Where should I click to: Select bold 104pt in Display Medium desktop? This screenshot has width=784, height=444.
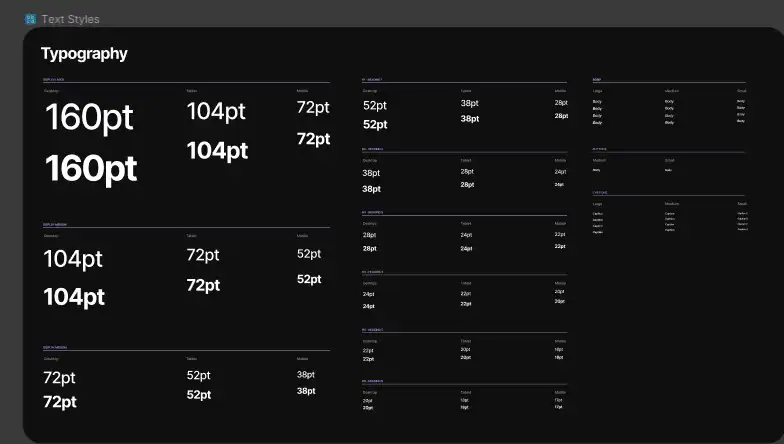click(74, 297)
